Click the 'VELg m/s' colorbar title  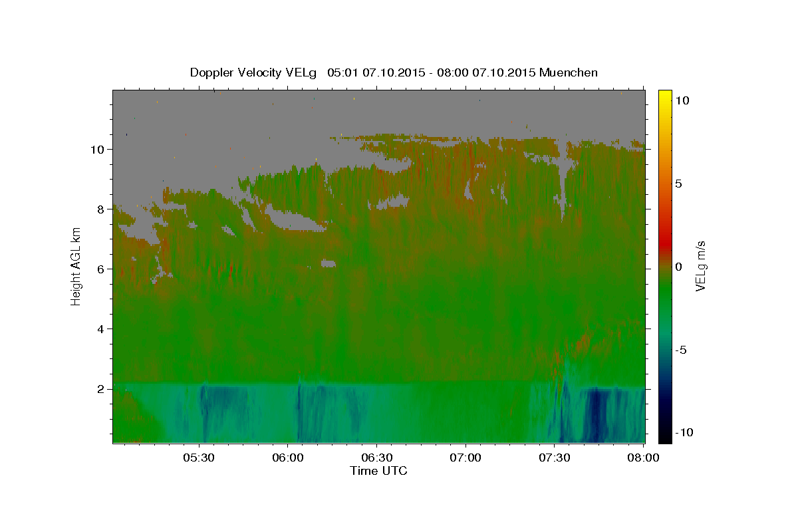point(701,266)
